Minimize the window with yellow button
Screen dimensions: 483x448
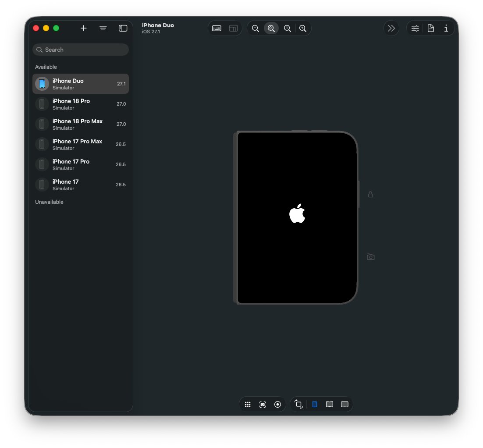pyautogui.click(x=46, y=28)
